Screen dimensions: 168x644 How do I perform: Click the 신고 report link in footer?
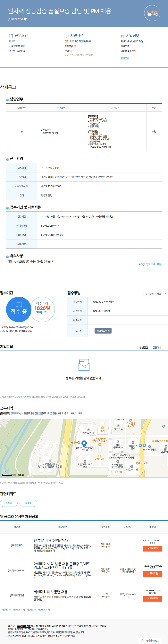[65, 636]
